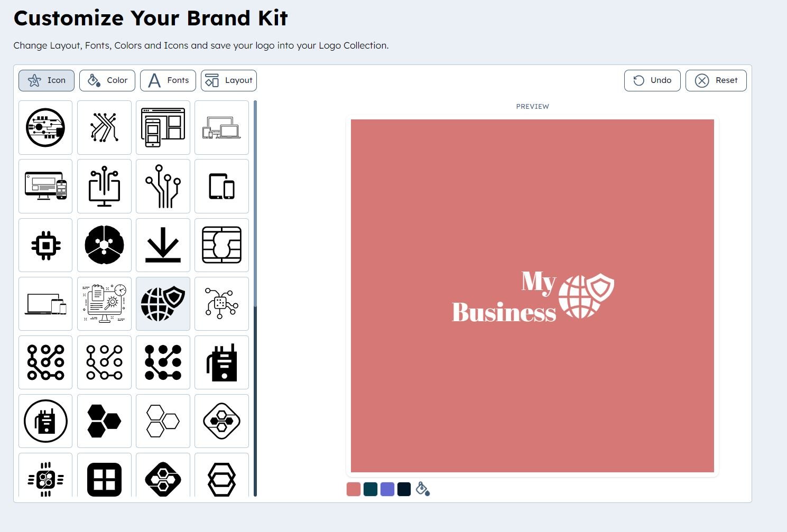Pick the solid filled dots pattern icon
This screenshot has height=532, width=787.
coord(163,362)
